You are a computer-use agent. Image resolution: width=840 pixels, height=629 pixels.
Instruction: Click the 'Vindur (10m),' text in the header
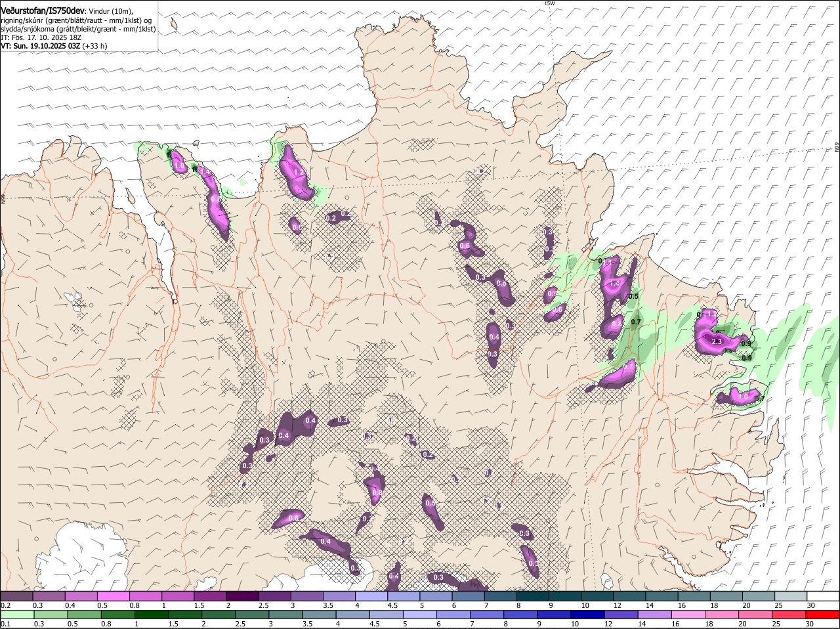pos(110,12)
